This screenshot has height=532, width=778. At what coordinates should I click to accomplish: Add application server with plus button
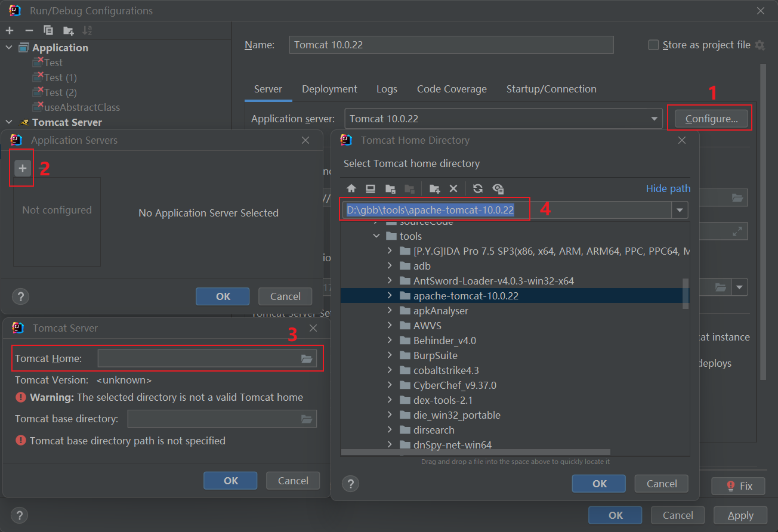pos(23,168)
